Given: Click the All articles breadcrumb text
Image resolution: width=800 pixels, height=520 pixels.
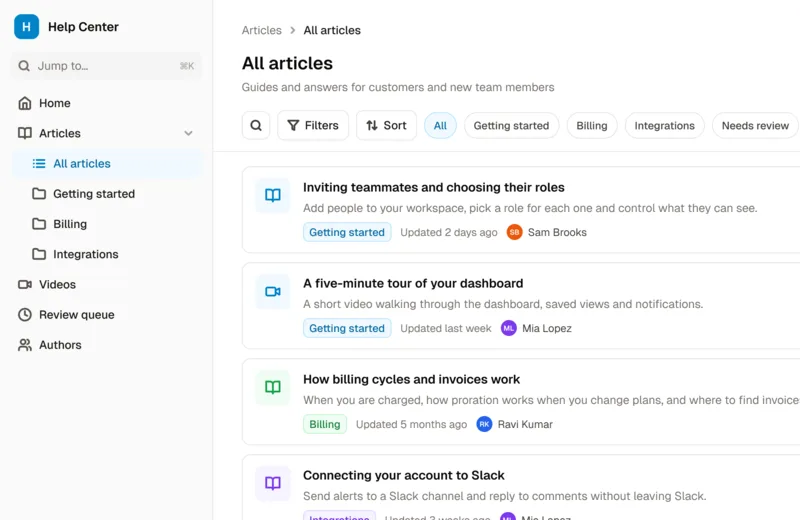Looking at the screenshot, I should pyautogui.click(x=332, y=30).
